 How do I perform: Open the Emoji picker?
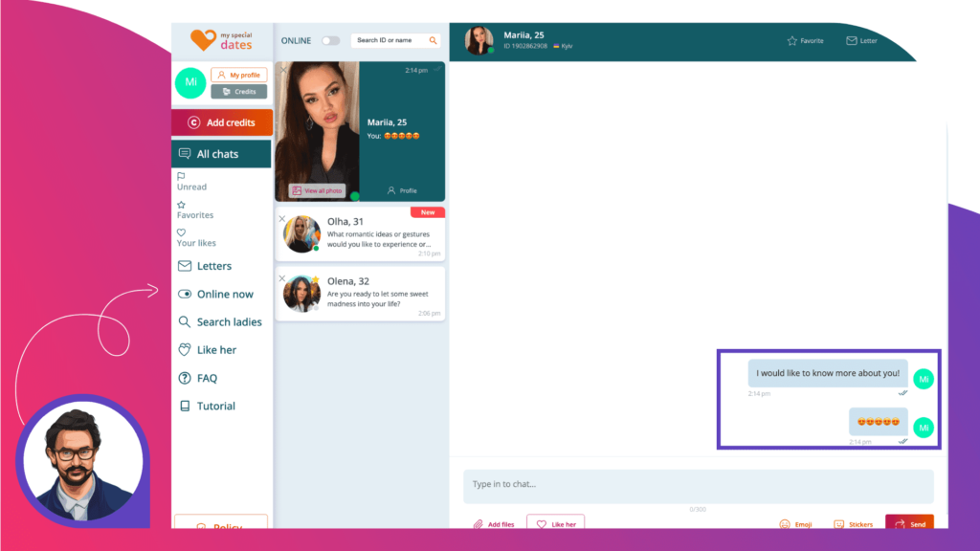click(795, 524)
